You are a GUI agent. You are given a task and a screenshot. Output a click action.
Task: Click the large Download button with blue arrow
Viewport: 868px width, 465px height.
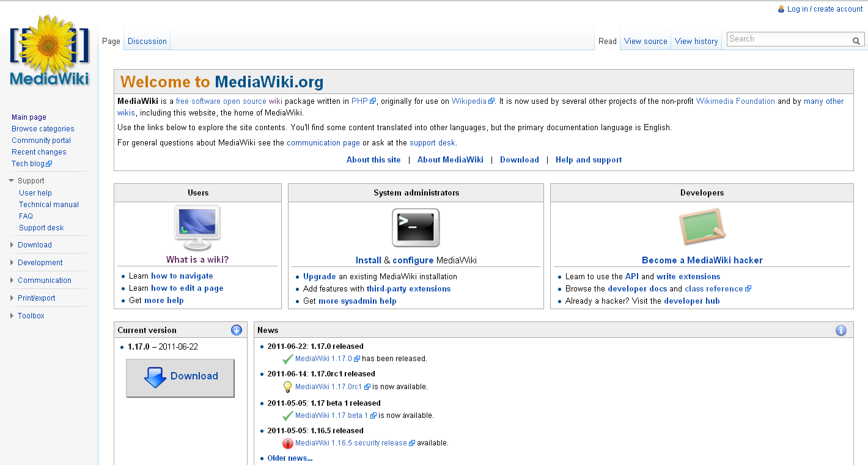coord(180,378)
